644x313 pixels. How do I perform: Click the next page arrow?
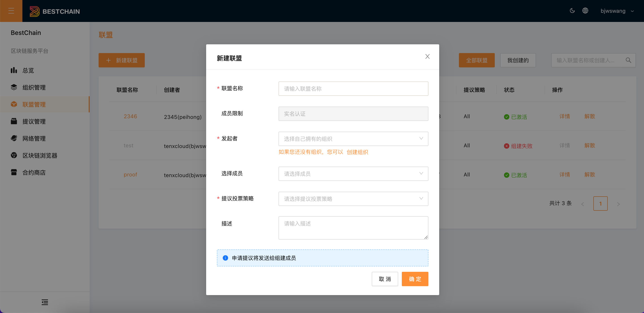tap(618, 204)
